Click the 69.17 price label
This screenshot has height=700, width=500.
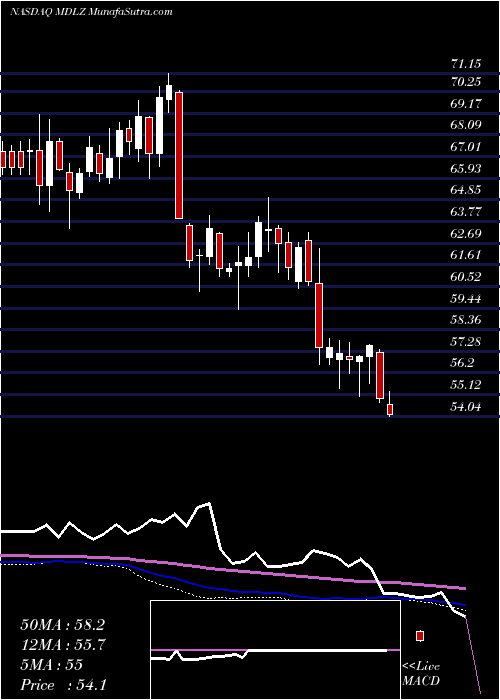click(467, 104)
